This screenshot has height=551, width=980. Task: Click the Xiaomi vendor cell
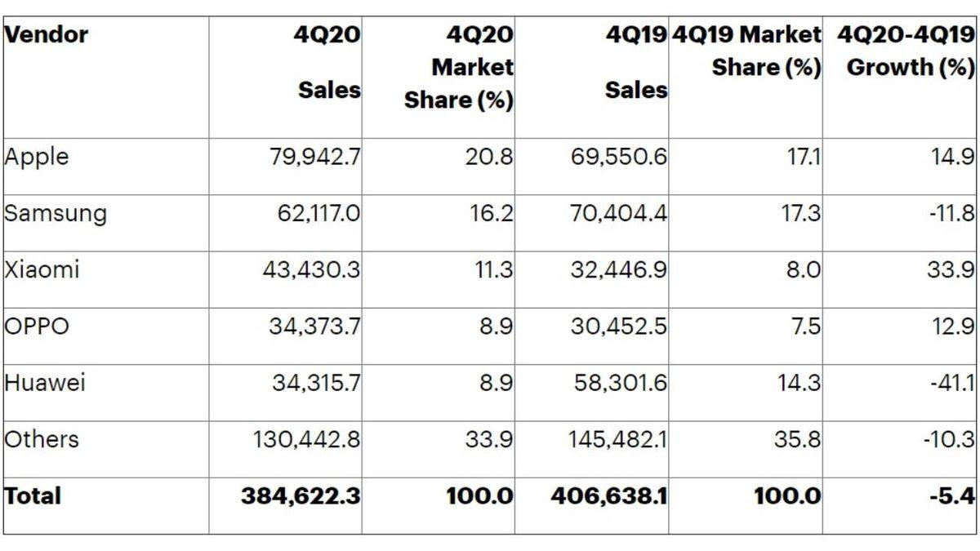click(42, 270)
